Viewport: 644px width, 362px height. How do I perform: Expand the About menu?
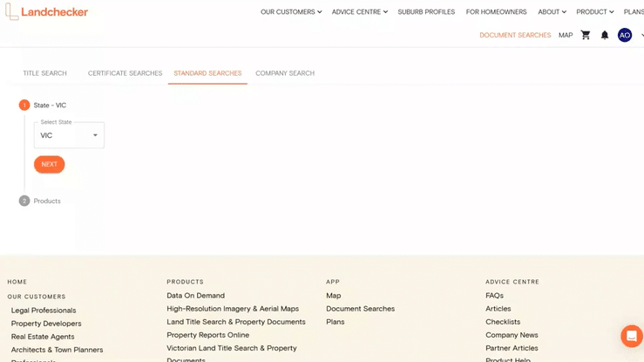tap(552, 12)
